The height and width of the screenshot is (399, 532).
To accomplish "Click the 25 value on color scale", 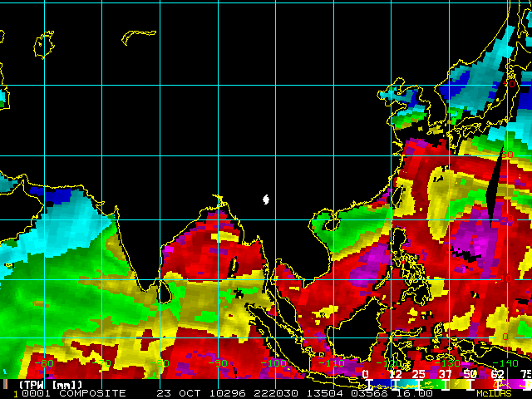I will click(418, 375).
